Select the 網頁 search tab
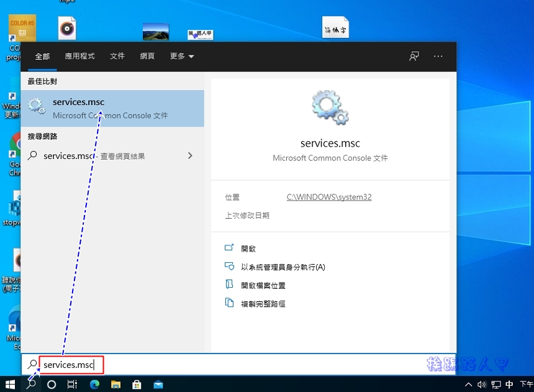534x392 pixels. coord(147,57)
